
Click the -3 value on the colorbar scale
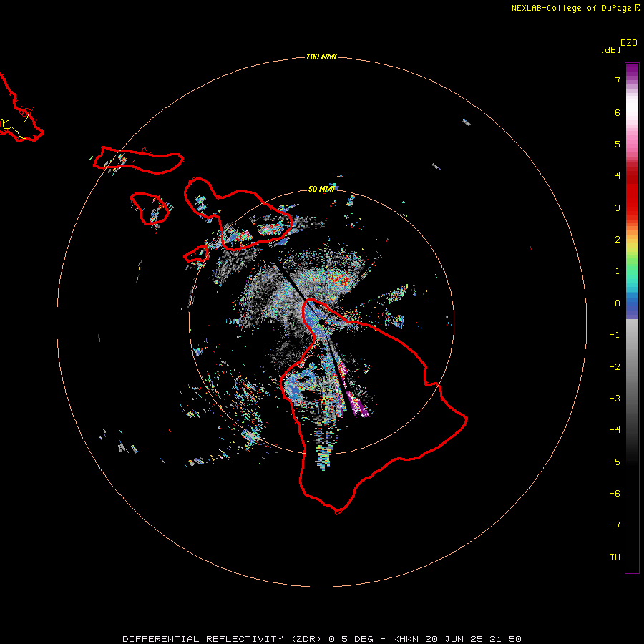click(x=615, y=399)
